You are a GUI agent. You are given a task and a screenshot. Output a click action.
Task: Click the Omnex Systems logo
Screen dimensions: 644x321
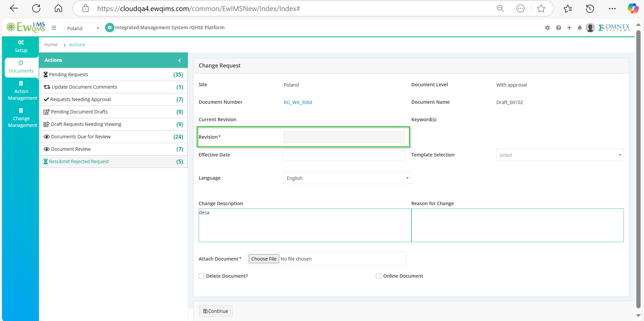614,28
